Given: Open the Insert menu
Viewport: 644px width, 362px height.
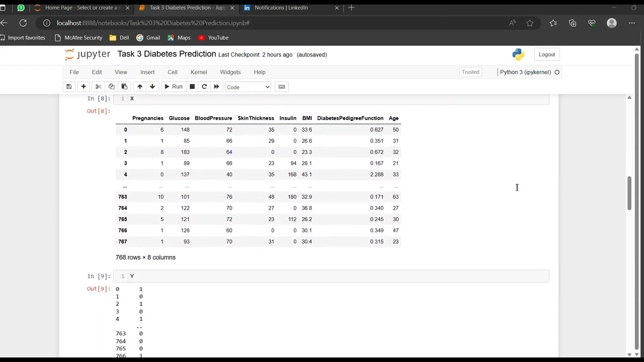Looking at the screenshot, I should (x=147, y=72).
